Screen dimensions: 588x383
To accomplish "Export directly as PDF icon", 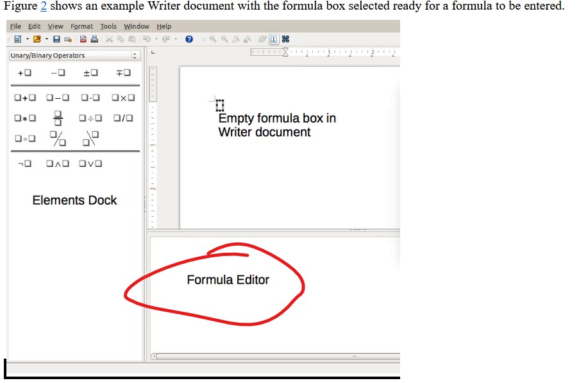I will click(83, 39).
